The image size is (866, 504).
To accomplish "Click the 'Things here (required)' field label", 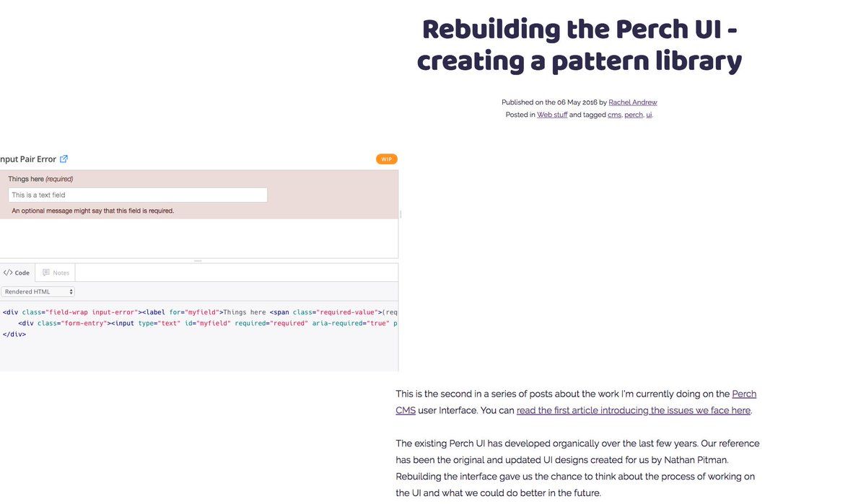I will 40,179.
